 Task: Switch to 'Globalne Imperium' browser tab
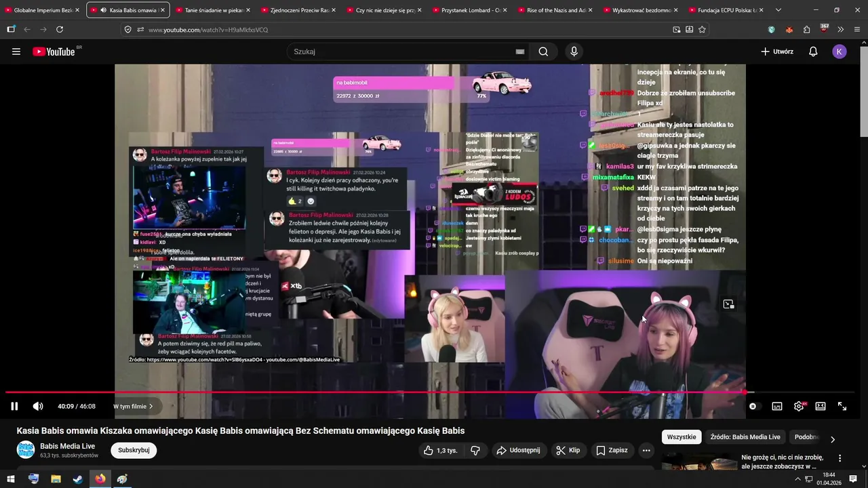[38, 10]
